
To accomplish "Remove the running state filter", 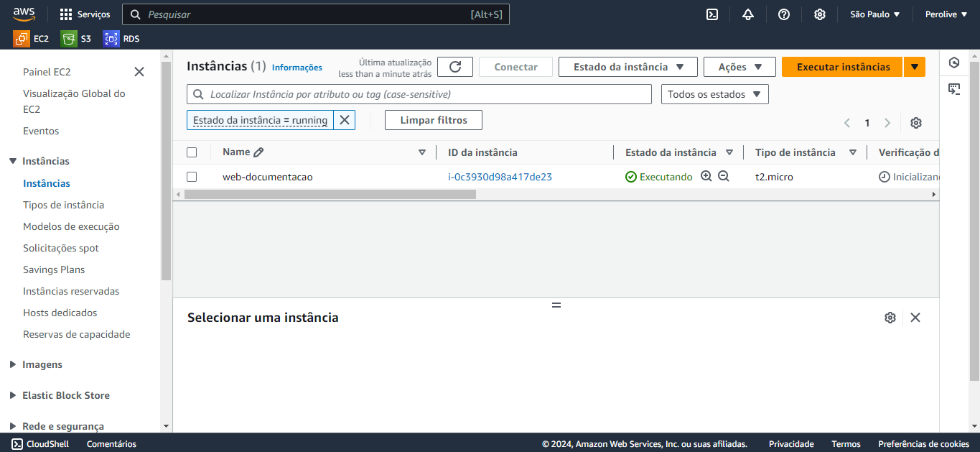I will (x=345, y=120).
